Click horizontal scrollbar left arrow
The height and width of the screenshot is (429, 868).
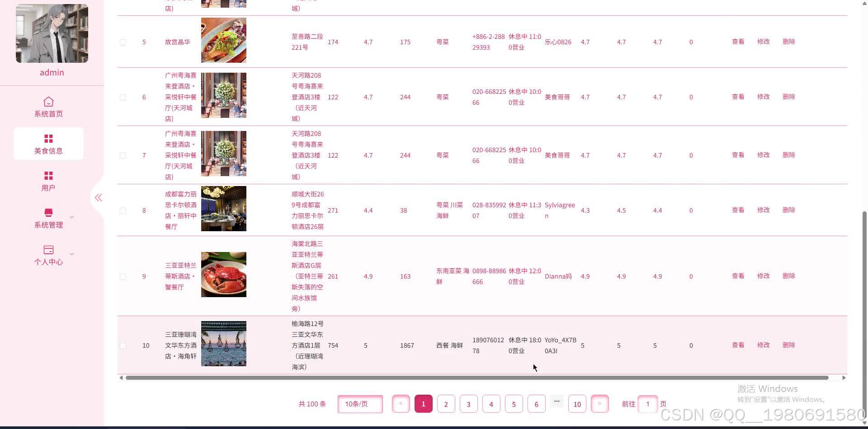click(121, 378)
